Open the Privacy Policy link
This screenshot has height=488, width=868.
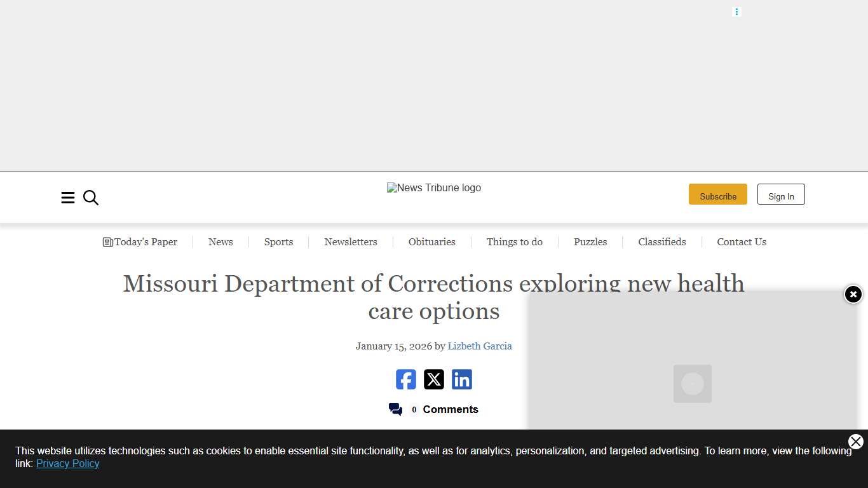click(x=67, y=463)
